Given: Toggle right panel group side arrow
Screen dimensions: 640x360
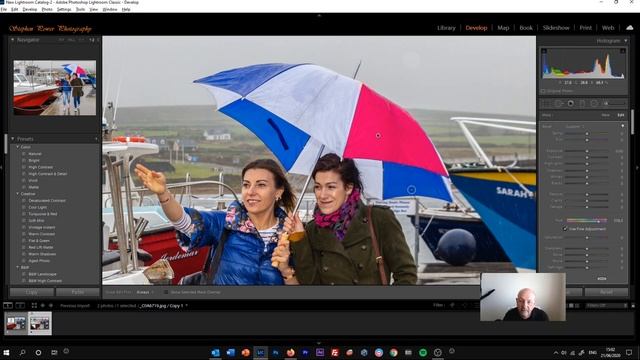Looking at the screenshot, I should point(638,167).
